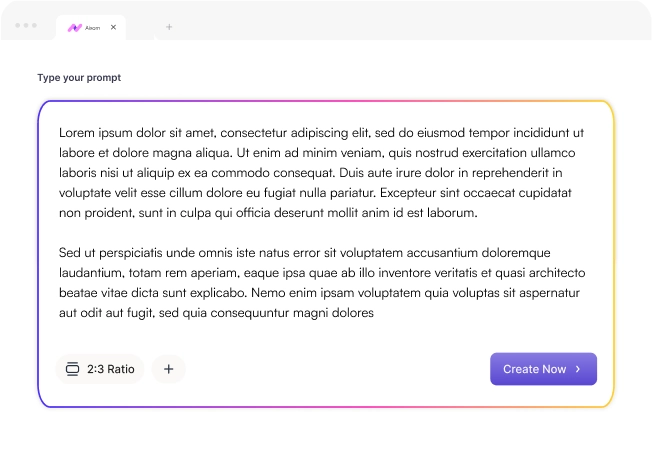The height and width of the screenshot is (454, 653).
Task: Click the middle window control dot
Action: [x=26, y=25]
